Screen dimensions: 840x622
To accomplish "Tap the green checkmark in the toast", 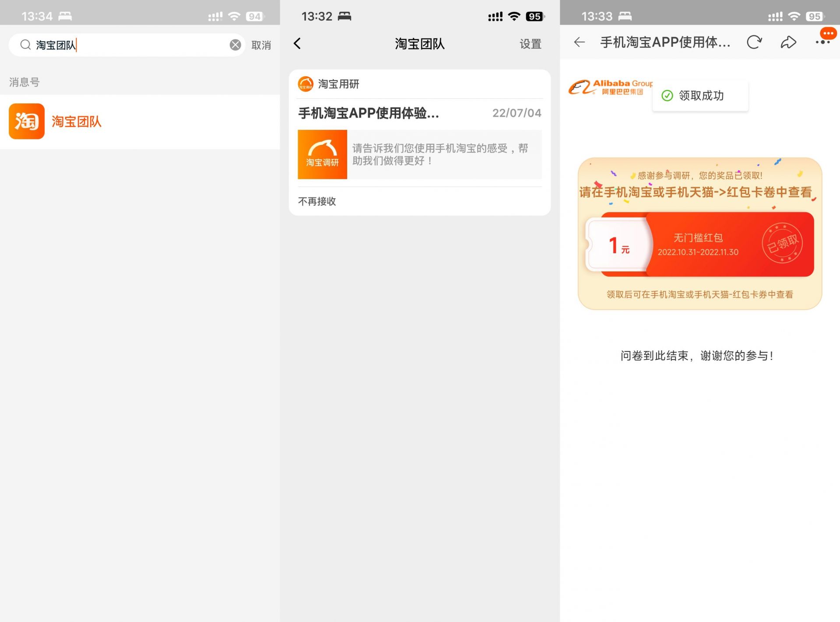I will tap(667, 96).
